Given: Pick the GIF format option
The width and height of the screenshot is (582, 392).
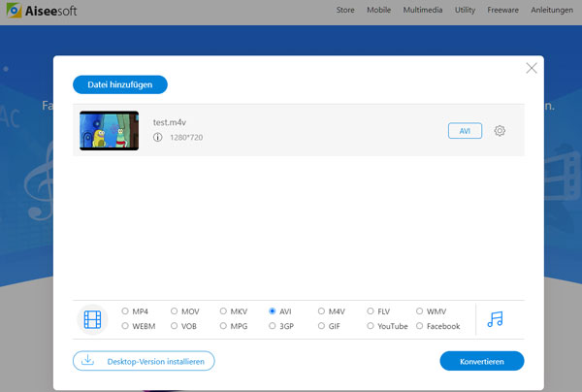Looking at the screenshot, I should click(322, 326).
